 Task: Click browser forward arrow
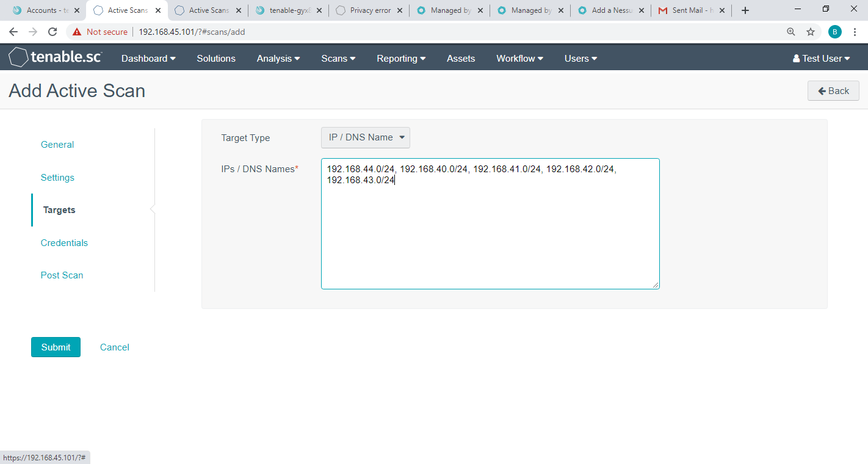[x=33, y=32]
